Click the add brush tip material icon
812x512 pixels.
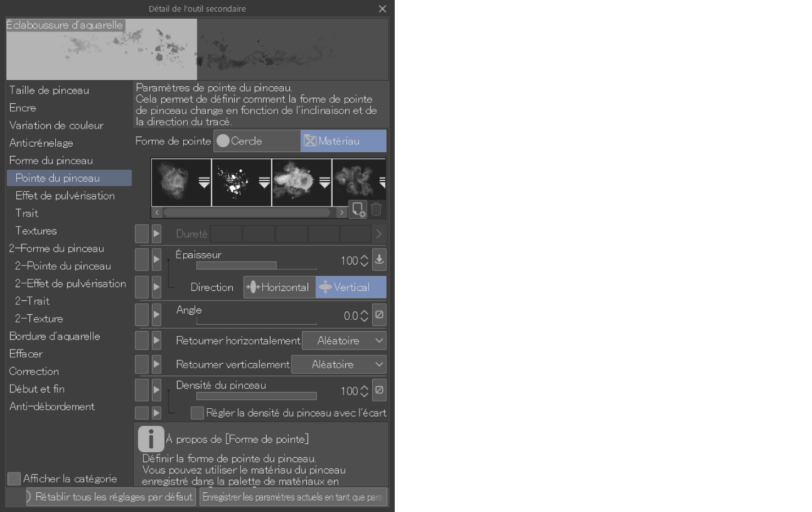pos(358,209)
